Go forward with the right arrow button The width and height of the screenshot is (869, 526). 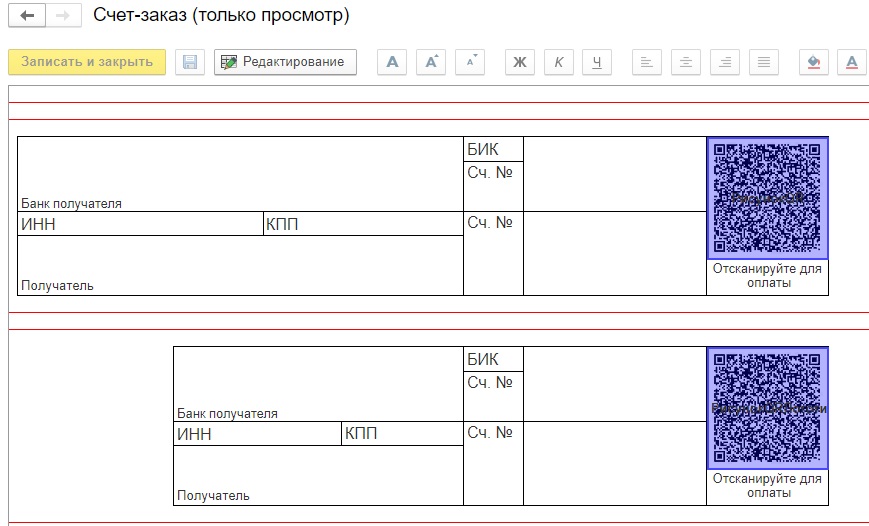point(63,16)
